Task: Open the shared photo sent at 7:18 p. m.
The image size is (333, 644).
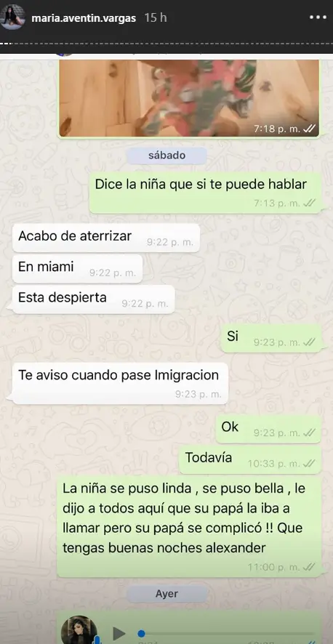Action: click(189, 97)
